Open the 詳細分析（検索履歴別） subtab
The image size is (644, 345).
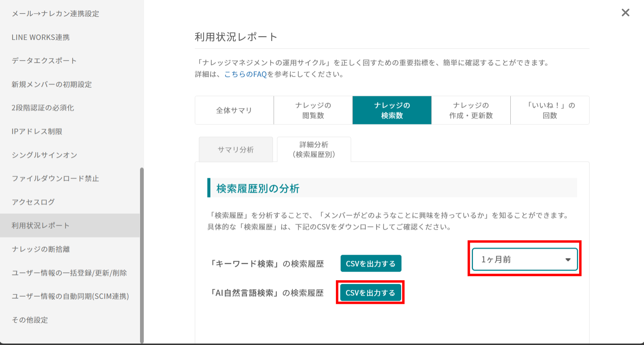tap(314, 149)
